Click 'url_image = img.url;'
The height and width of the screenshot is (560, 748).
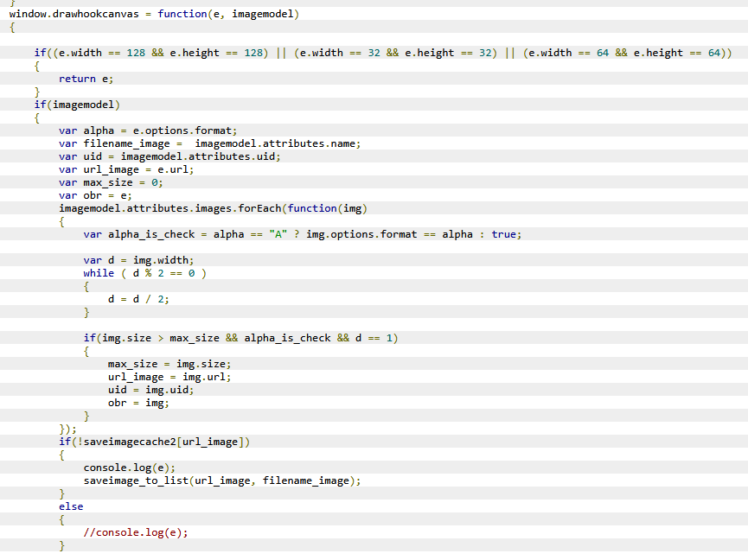tap(169, 377)
